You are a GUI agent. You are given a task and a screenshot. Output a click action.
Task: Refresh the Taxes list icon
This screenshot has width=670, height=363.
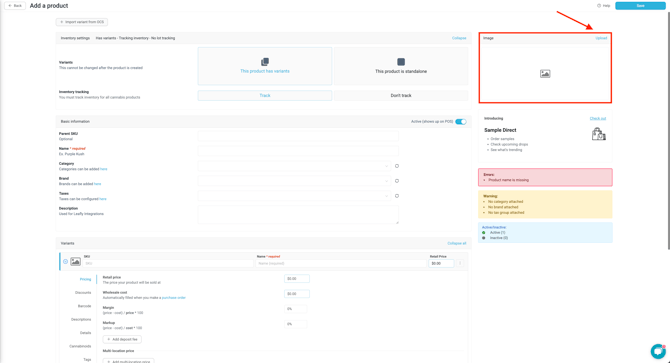(397, 196)
